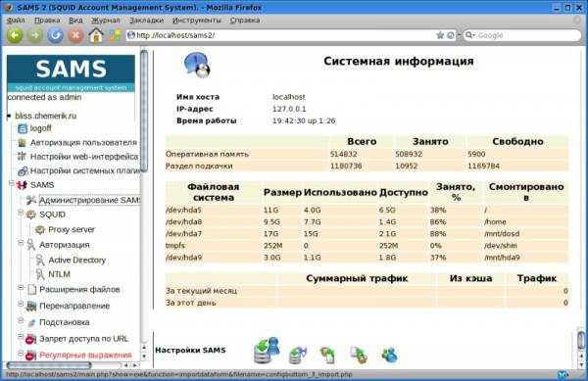Reload the page with the refresh icon

tap(55, 35)
